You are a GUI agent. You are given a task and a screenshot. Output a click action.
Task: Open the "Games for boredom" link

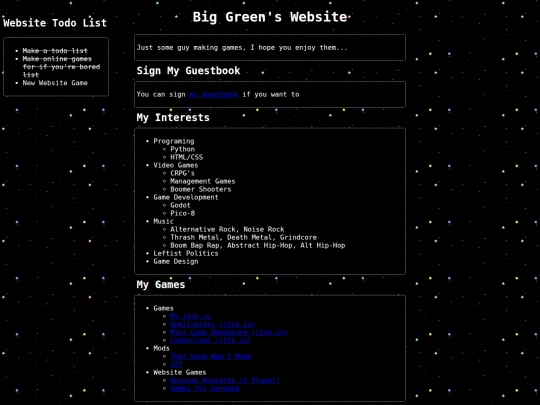coord(205,388)
